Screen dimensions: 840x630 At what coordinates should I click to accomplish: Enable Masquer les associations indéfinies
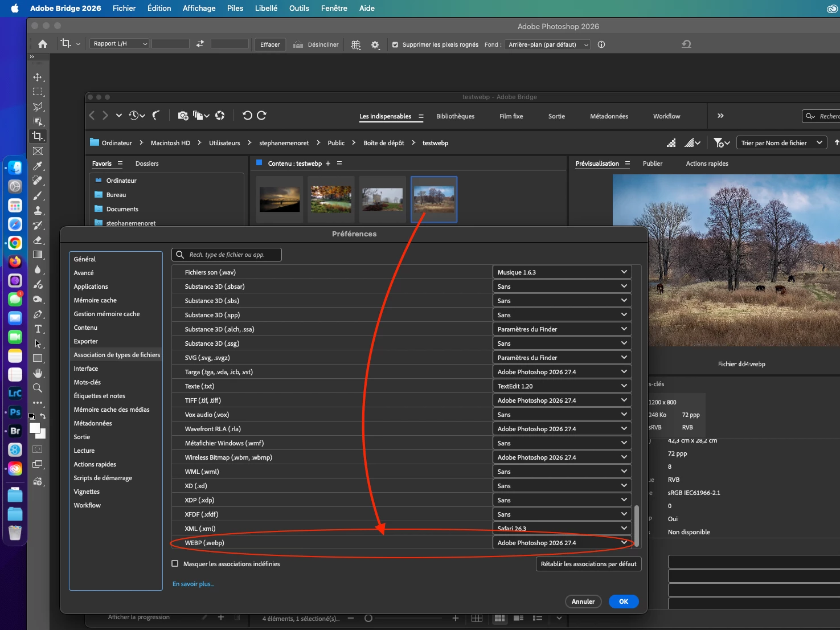(x=175, y=563)
